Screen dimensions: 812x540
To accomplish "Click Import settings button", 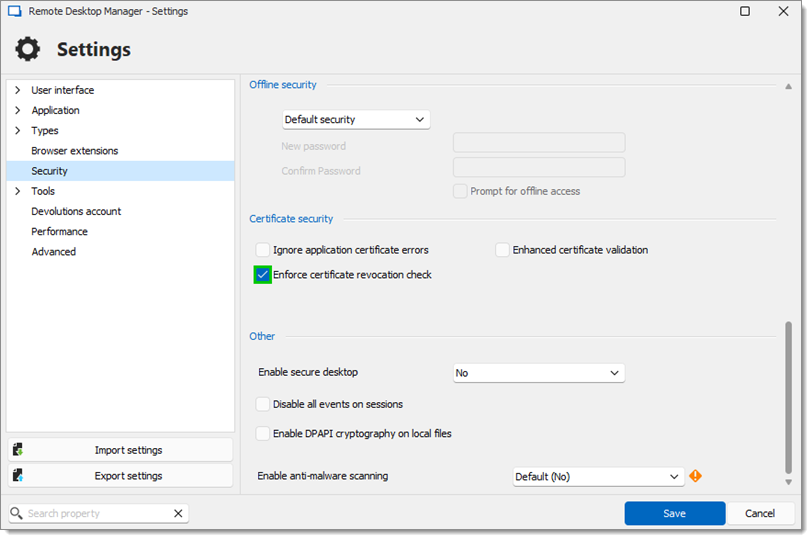I will pos(120,450).
